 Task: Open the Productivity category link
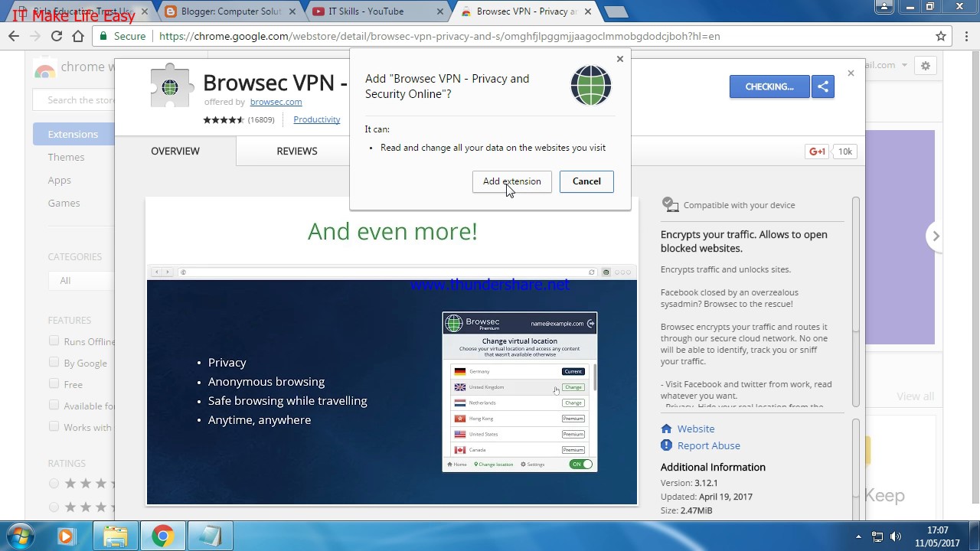pyautogui.click(x=317, y=119)
